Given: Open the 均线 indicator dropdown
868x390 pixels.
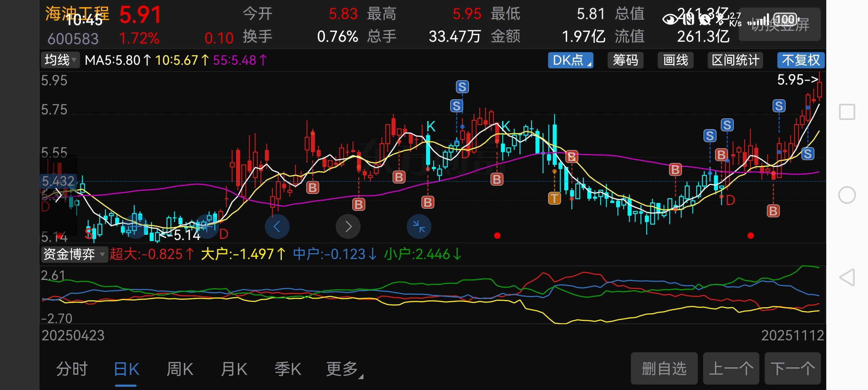Looking at the screenshot, I should point(60,60).
